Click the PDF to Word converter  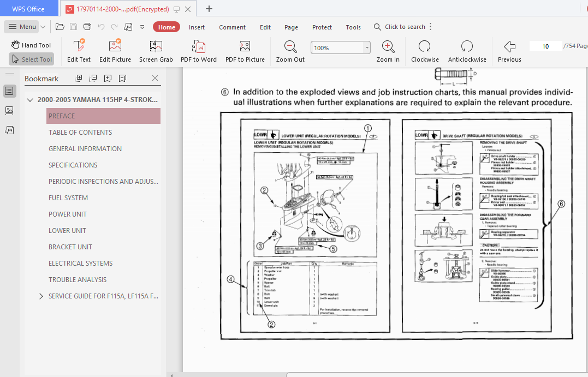point(198,51)
